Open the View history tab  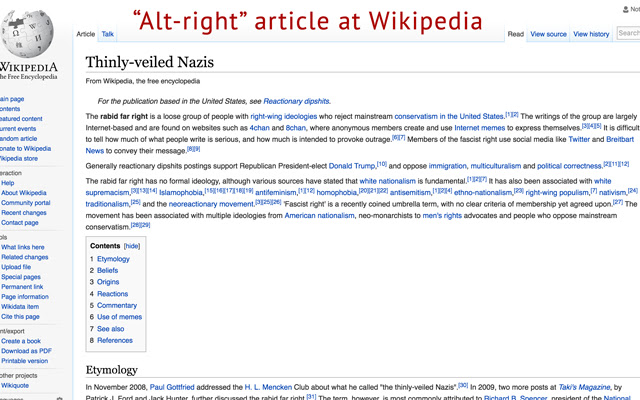click(591, 34)
